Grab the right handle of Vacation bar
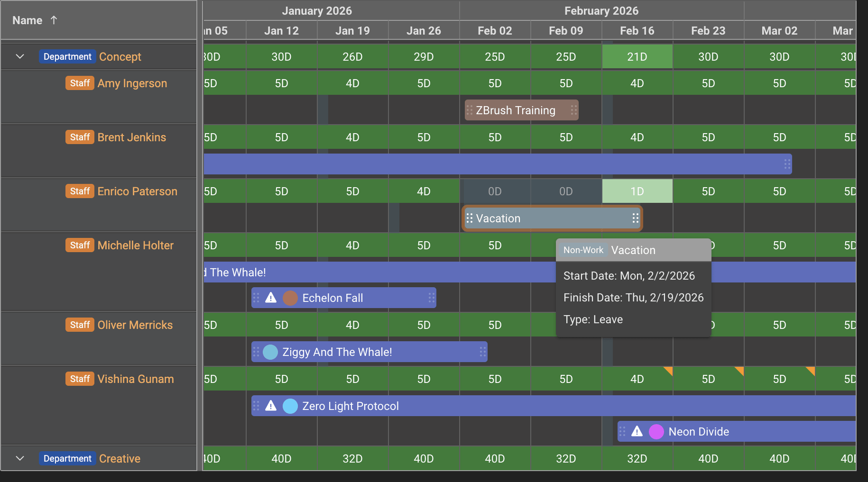This screenshot has height=482, width=868. point(636,218)
